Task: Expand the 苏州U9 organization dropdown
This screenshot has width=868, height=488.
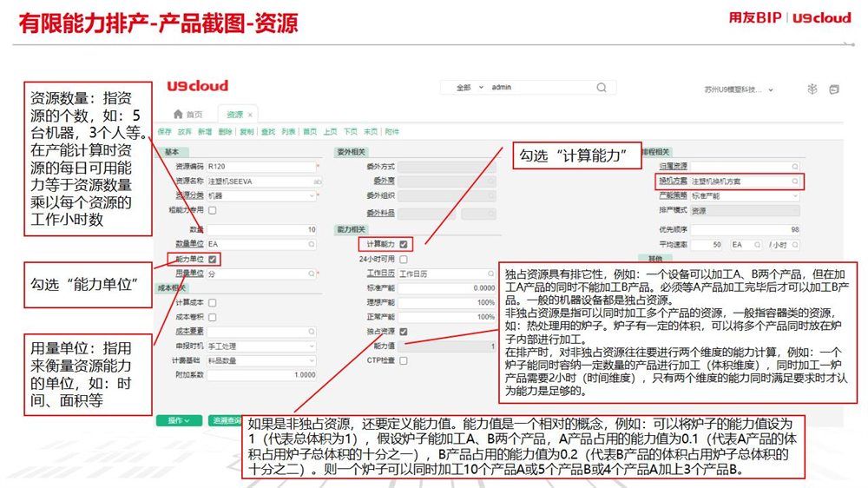Action: [x=739, y=89]
